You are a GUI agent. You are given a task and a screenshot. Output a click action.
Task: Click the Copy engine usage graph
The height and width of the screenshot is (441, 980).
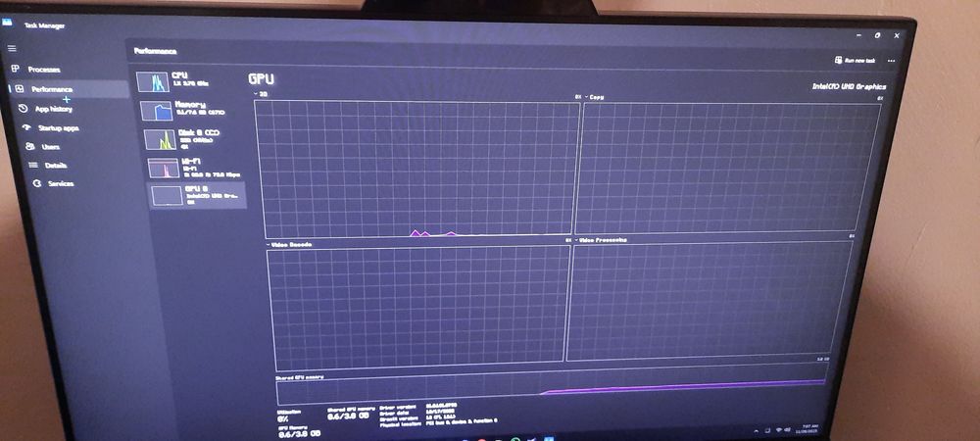(728, 168)
